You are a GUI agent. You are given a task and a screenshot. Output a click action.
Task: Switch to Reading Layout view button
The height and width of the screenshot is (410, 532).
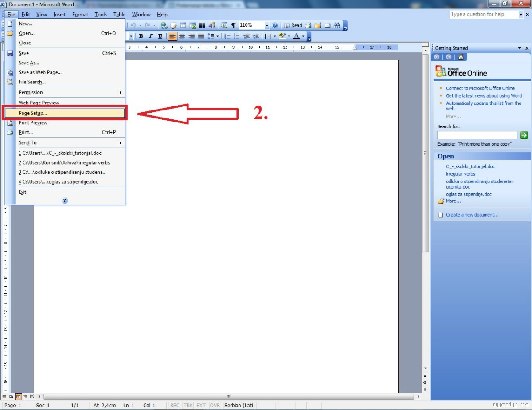tap(33, 396)
